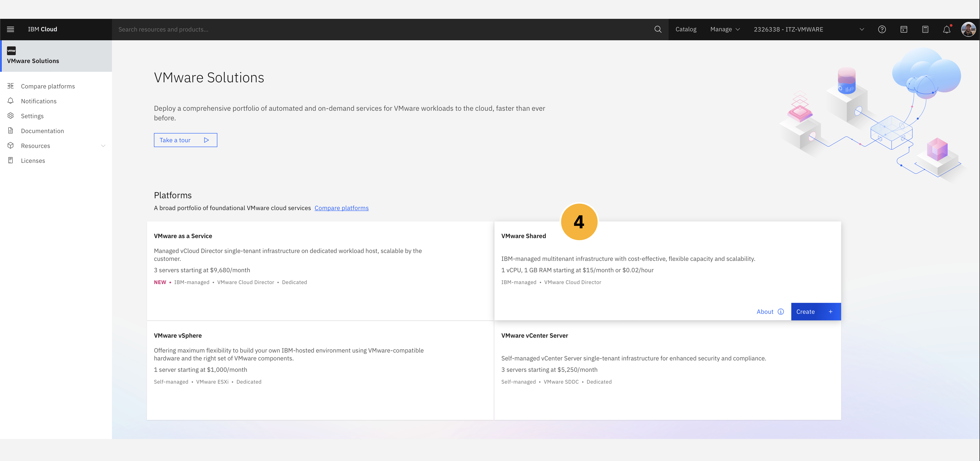The image size is (980, 461).
Task: Open the search icon in the header
Action: coord(658,29)
